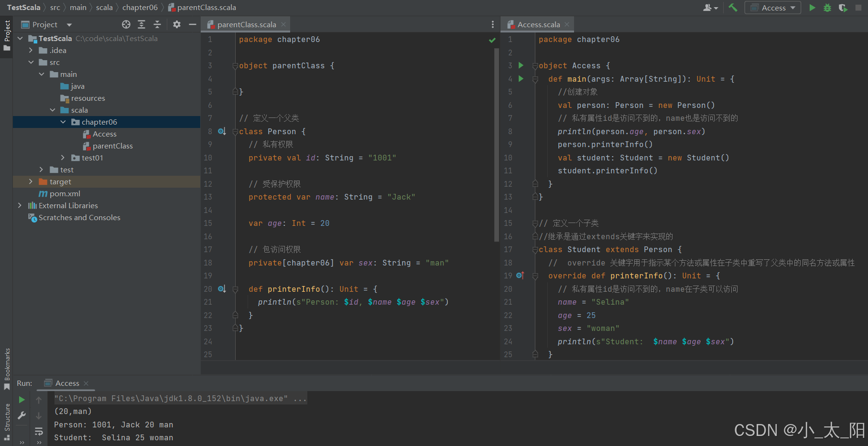Expand the .idea folder
This screenshot has width=868, height=446.
(31, 50)
